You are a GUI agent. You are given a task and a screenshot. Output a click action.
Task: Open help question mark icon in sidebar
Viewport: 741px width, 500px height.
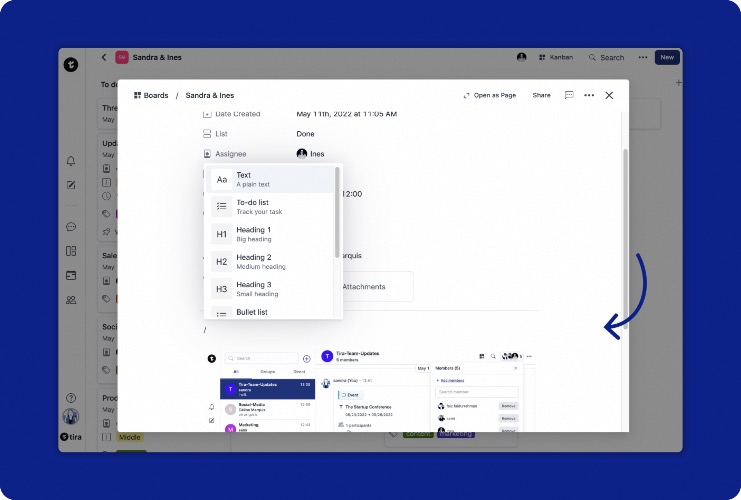(x=71, y=398)
